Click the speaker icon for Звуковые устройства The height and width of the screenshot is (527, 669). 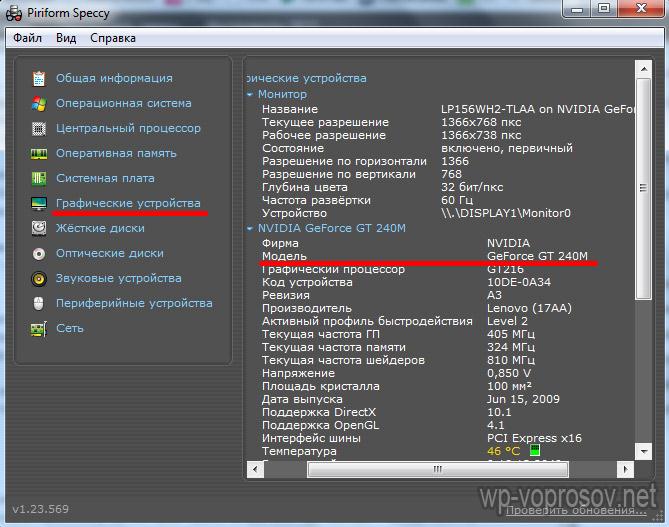[x=39, y=279]
